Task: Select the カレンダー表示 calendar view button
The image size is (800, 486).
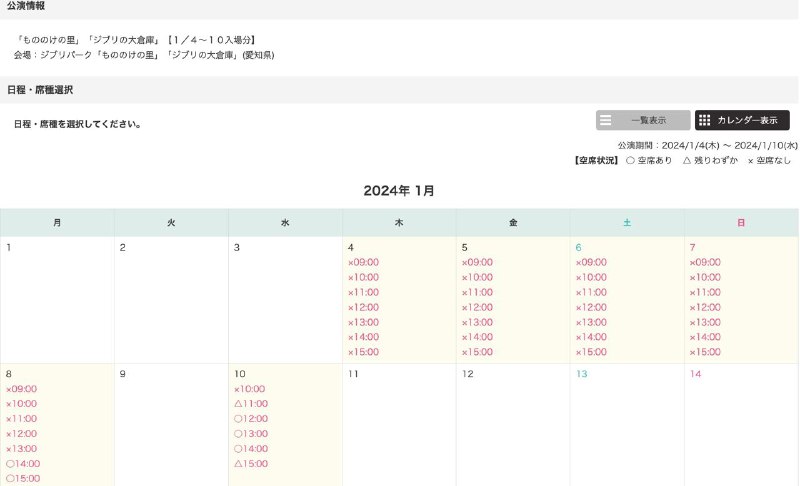Action: pos(742,120)
